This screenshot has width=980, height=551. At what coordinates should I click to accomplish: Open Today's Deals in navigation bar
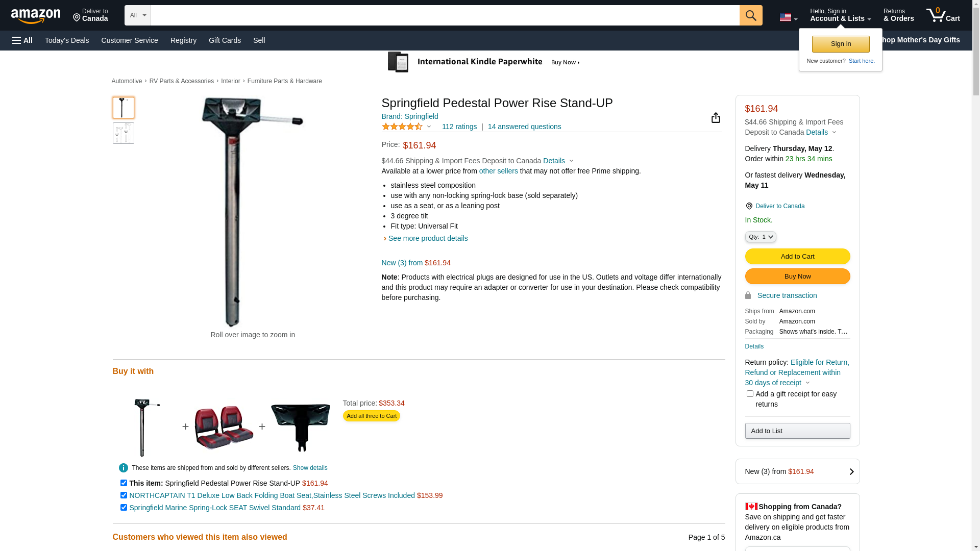(67, 40)
